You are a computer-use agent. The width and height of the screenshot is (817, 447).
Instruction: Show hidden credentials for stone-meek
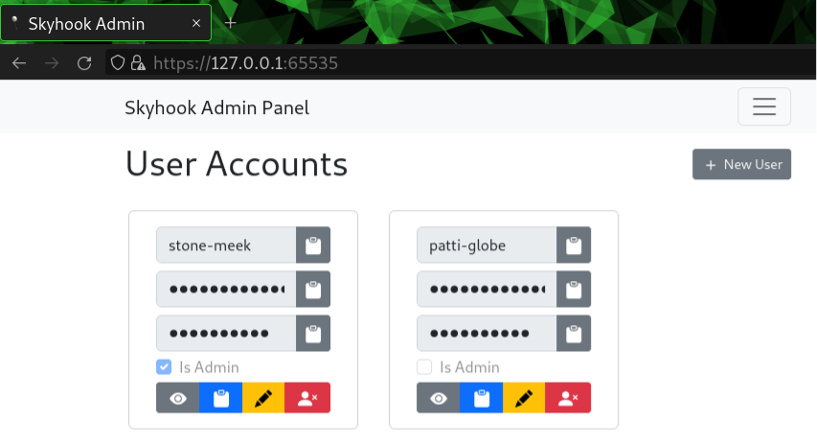click(x=178, y=398)
